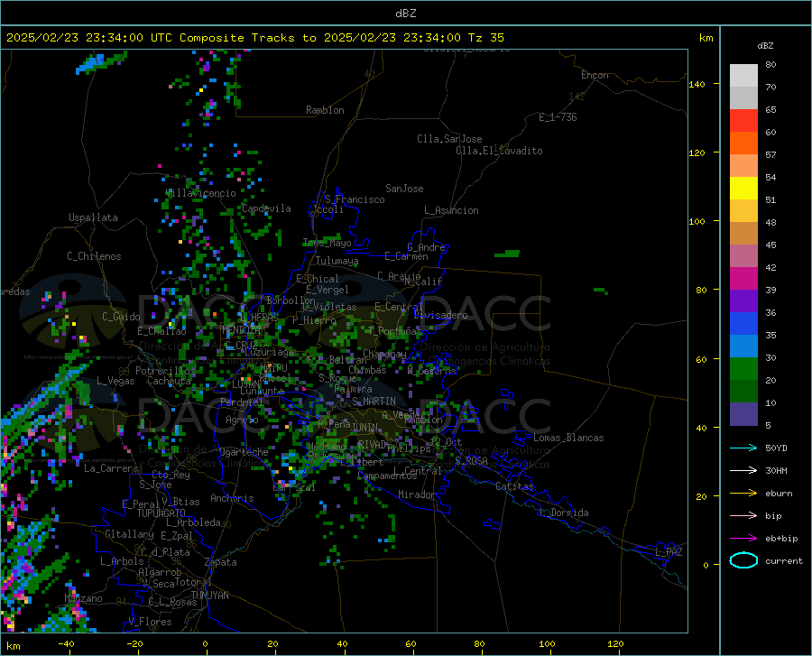Click the S_MARTIN label
This screenshot has height=656, width=812.
(374, 402)
